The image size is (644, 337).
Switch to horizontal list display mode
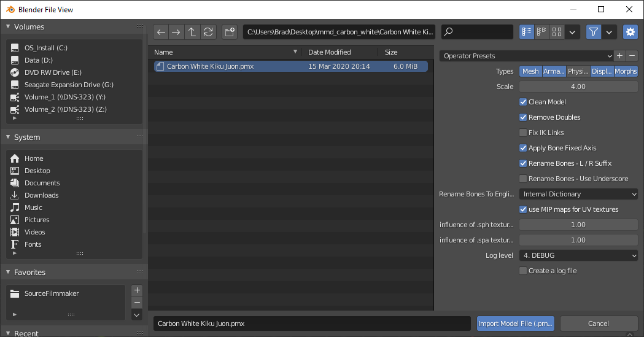click(x=541, y=32)
